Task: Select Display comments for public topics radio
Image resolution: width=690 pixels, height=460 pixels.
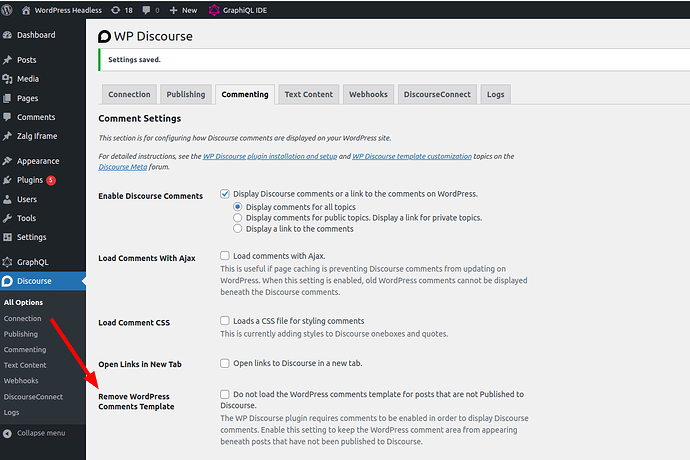Action: 238,217
